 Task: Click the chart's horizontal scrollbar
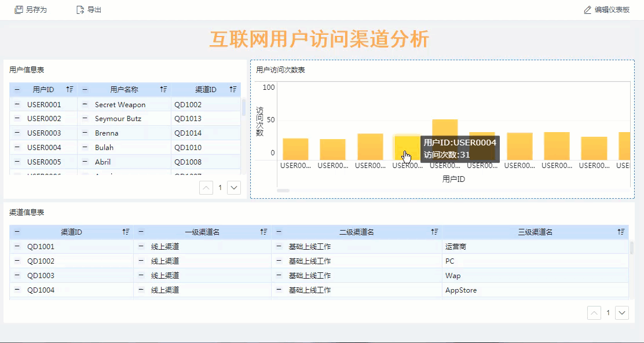click(283, 190)
